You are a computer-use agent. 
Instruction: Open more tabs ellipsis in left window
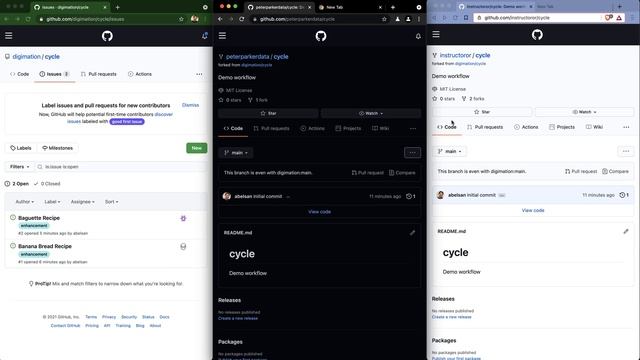pyautogui.click(x=199, y=74)
